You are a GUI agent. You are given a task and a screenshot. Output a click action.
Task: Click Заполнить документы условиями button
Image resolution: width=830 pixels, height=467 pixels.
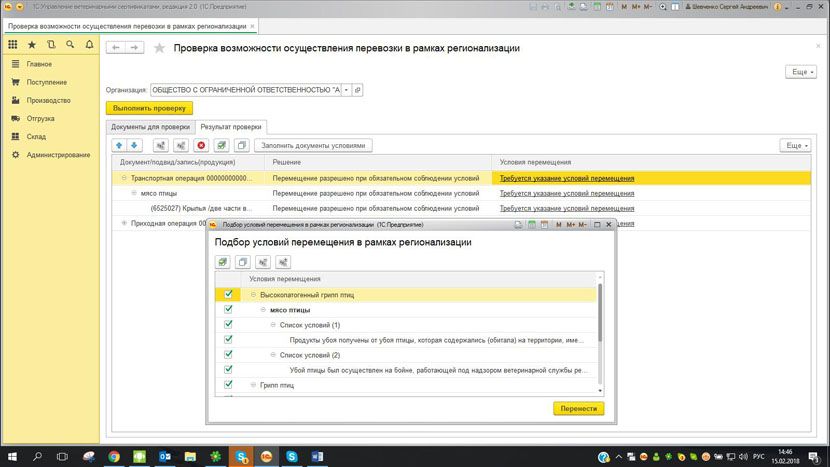[313, 145]
